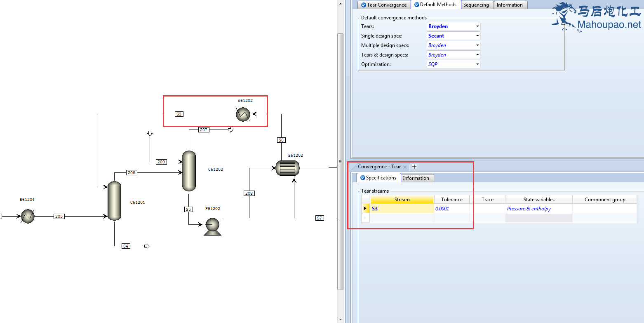Select the Convergence - Tear document tab
This screenshot has height=323, width=644.
tap(379, 167)
